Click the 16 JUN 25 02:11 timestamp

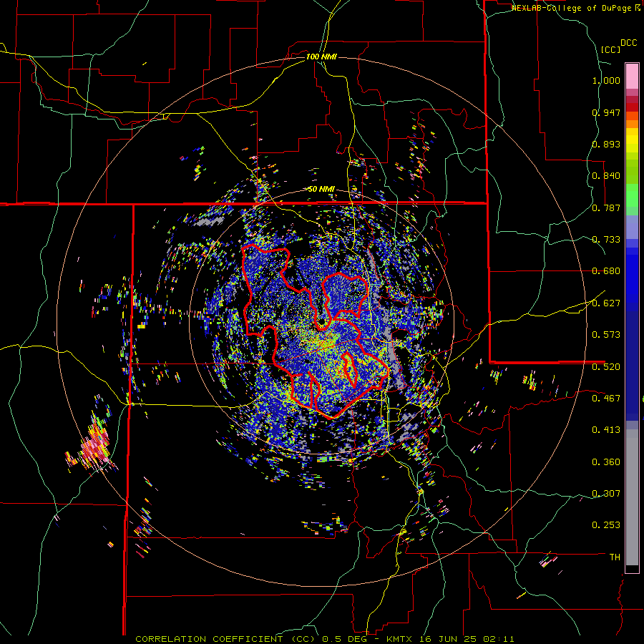467,639
